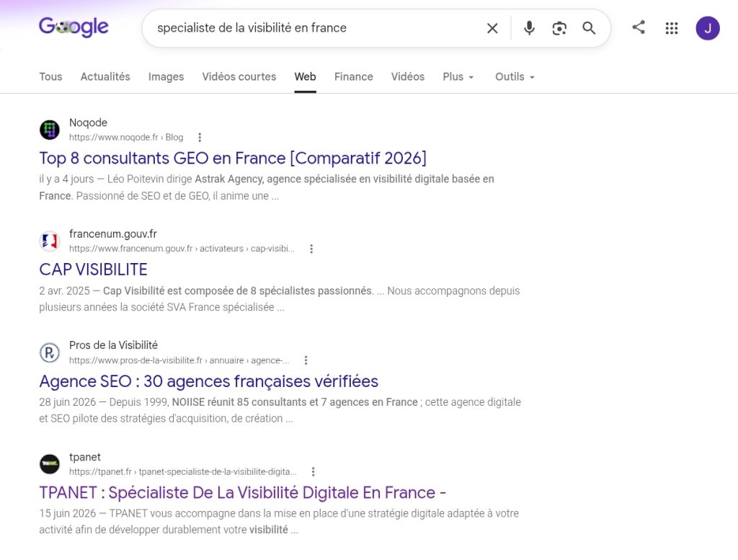
Task: Open Top 8 consultants GEO en France
Action: pos(233,158)
